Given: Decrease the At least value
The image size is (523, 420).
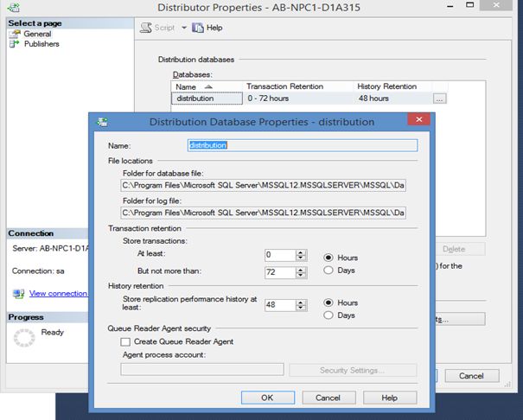Looking at the screenshot, I should click(301, 258).
